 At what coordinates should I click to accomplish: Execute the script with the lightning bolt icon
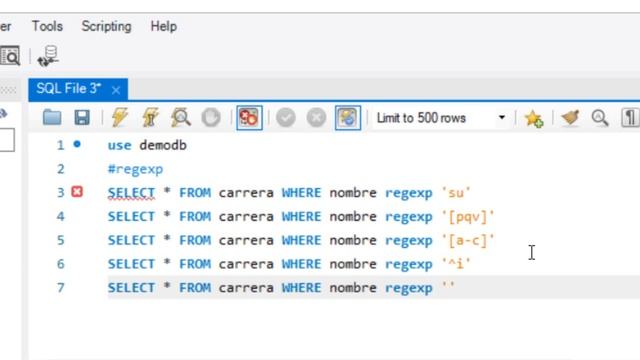pos(120,118)
